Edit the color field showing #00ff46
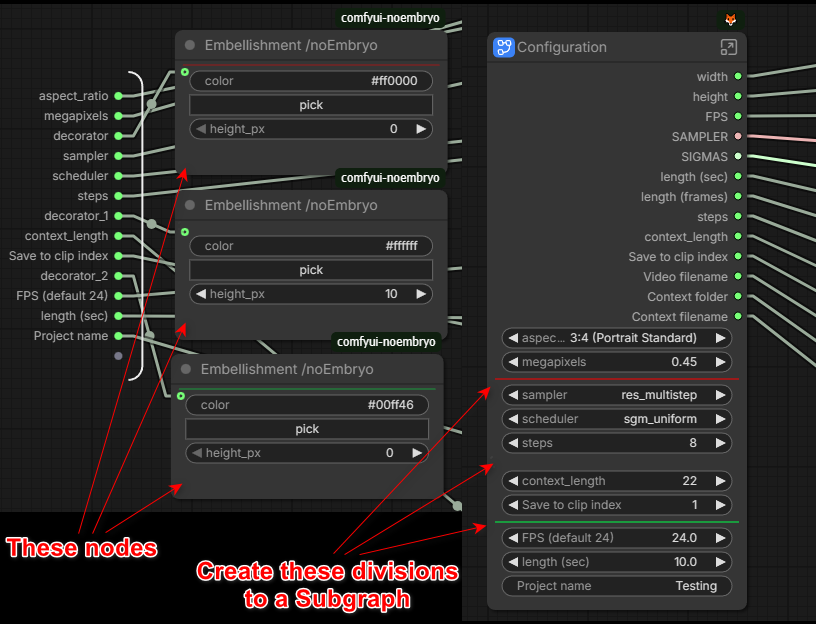 tap(307, 405)
